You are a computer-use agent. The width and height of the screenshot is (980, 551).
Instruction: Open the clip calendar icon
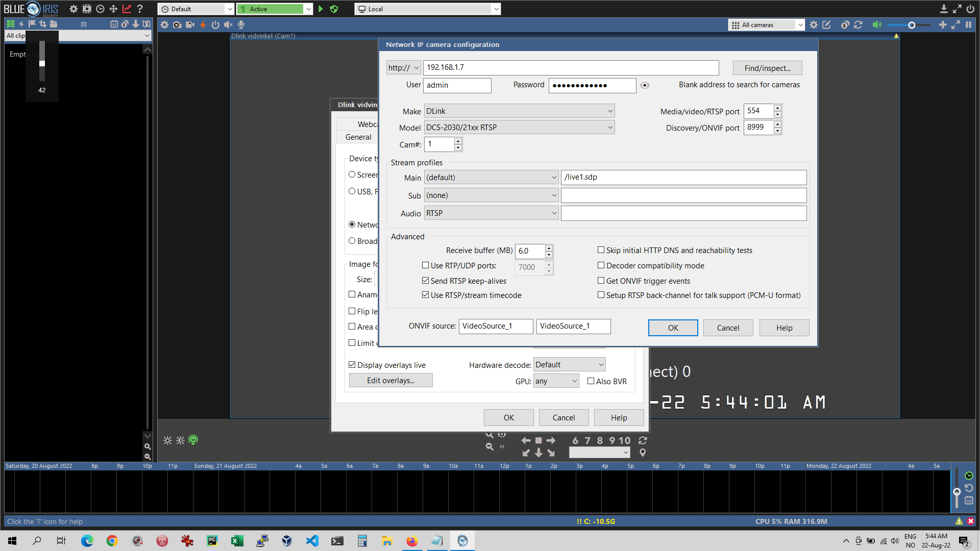point(114,24)
